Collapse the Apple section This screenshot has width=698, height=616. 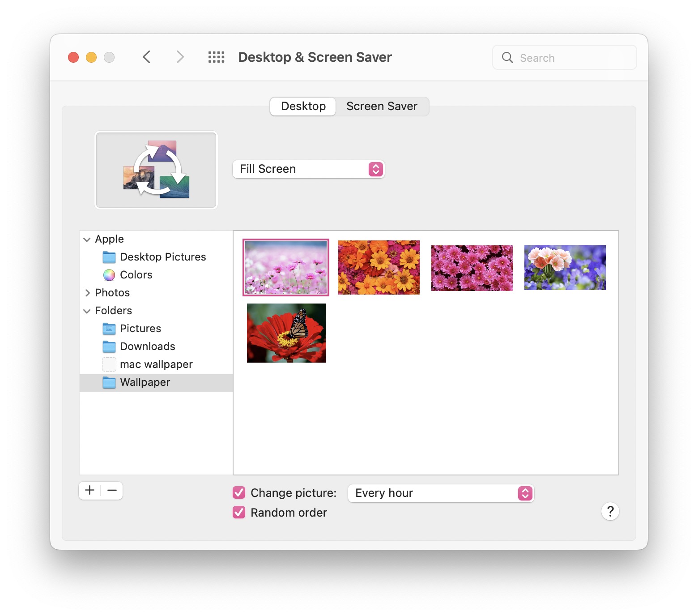point(87,240)
